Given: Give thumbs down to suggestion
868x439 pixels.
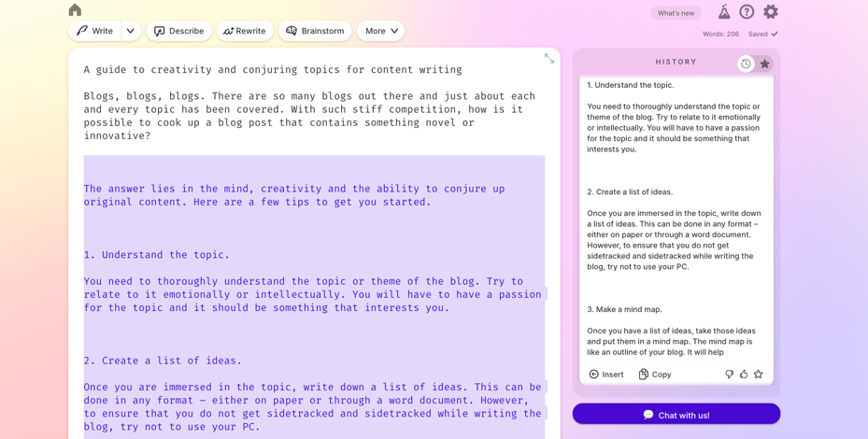Looking at the screenshot, I should click(x=730, y=375).
